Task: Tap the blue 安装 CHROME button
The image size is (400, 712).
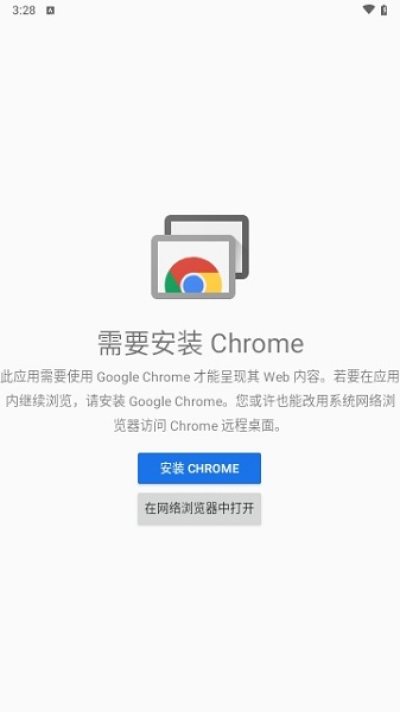Action: point(199,468)
